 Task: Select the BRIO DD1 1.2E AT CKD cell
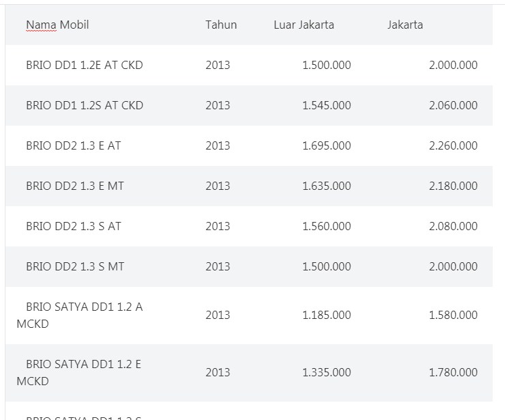[x=85, y=65]
